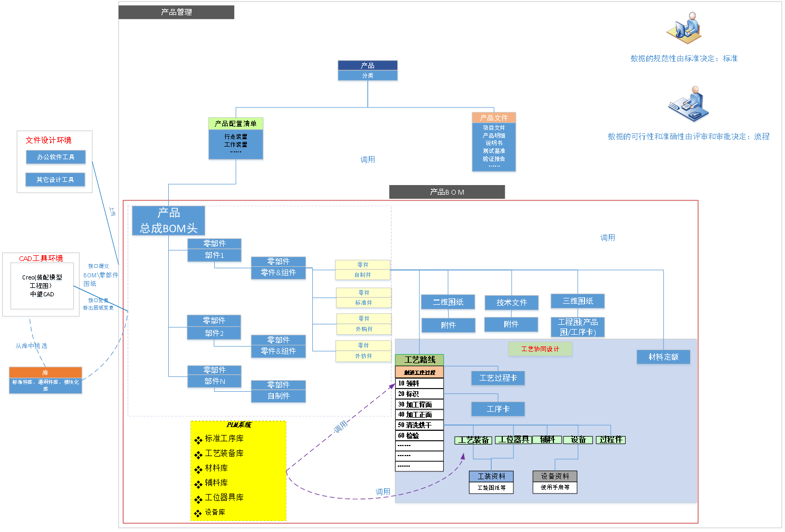Image resolution: width=785 pixels, height=532 pixels.
Task: Click the 其它设计工具 button
Action: tap(55, 180)
